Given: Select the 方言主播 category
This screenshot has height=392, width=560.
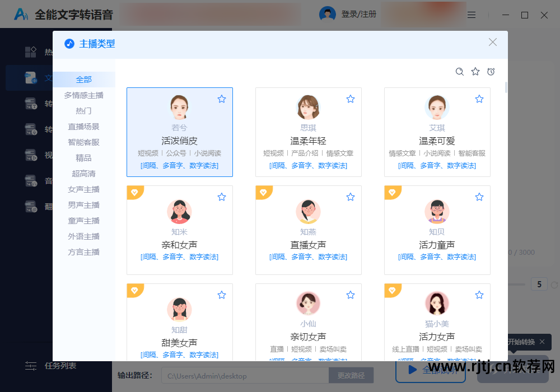Looking at the screenshot, I should [83, 252].
